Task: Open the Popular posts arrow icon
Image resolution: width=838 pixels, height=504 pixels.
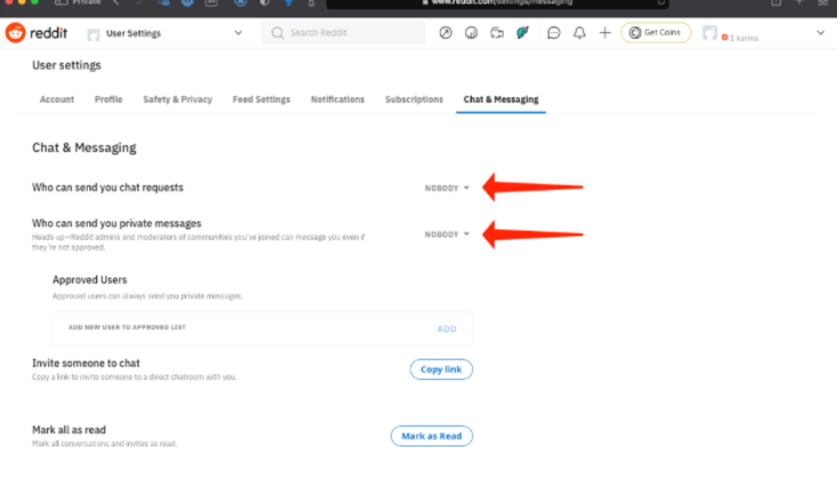Action: [446, 33]
